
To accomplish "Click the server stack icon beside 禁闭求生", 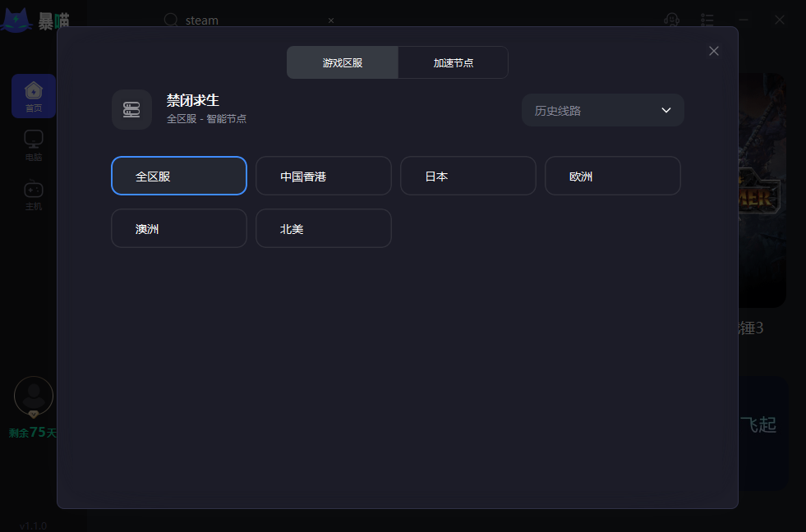I will point(131,110).
